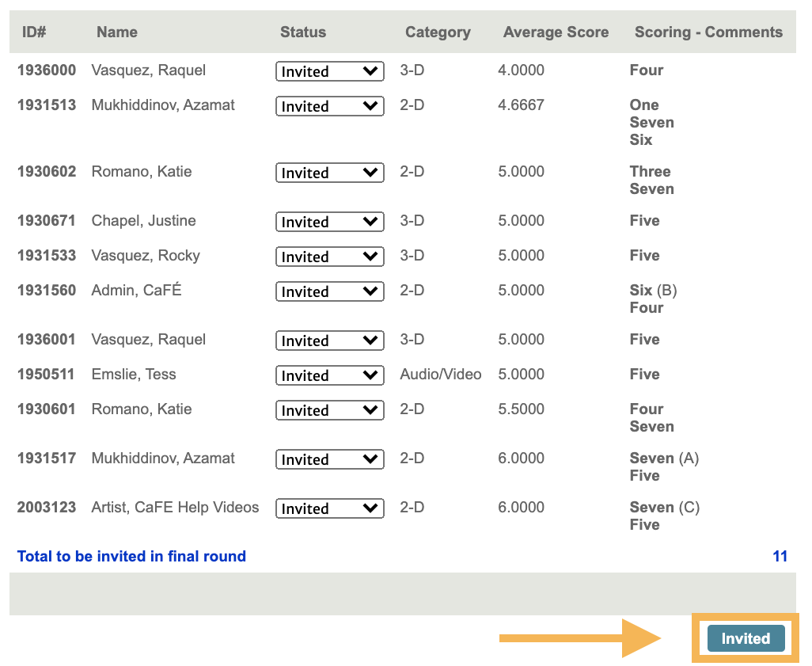This screenshot has width=812, height=666.
Task: Click Total to be invited in final round
Action: (x=131, y=556)
